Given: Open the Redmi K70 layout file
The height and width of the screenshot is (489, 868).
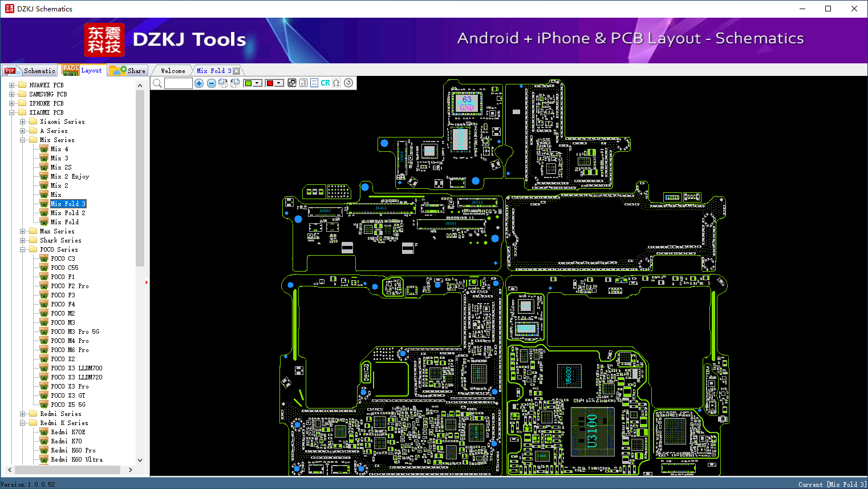Looking at the screenshot, I should pos(66,441).
